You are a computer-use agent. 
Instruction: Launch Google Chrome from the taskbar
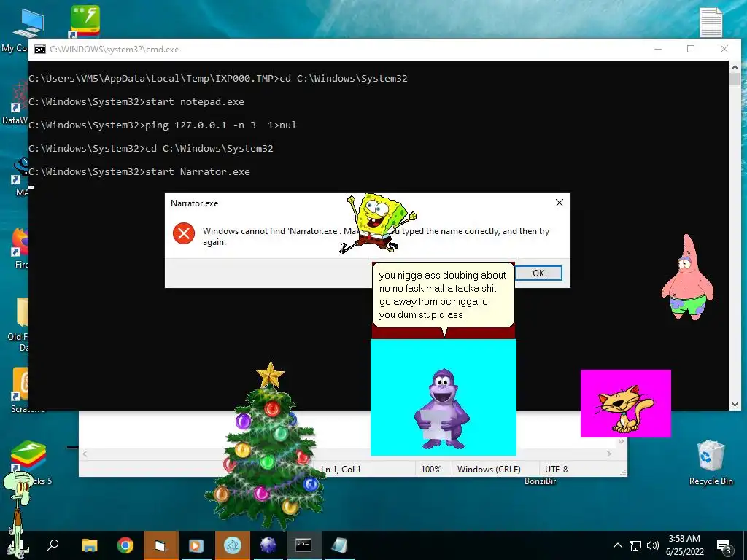(x=125, y=545)
